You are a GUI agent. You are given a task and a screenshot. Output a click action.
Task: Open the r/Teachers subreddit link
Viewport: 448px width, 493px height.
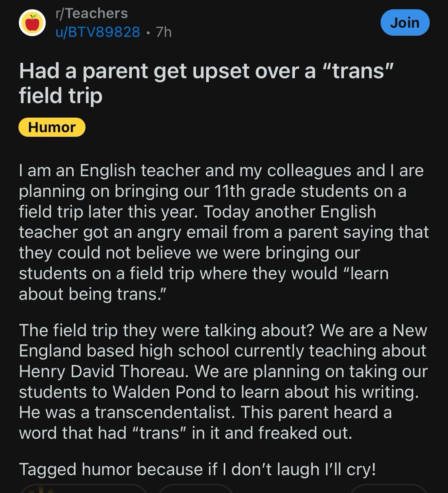91,13
